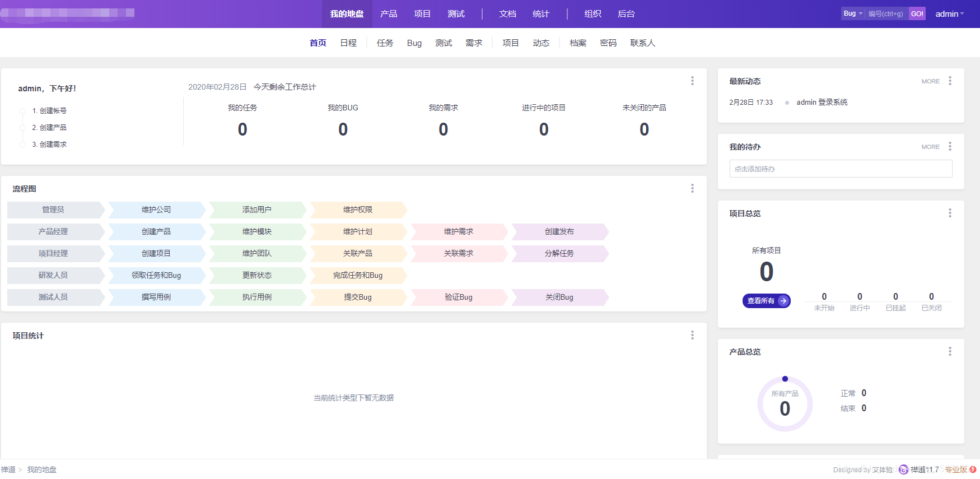Open 测试 in top navigation bar
Viewport: 980px width, 479px height.
pos(456,14)
